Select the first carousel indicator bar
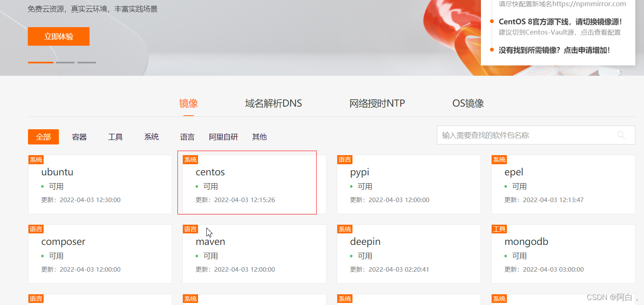The height and width of the screenshot is (305, 644). click(x=40, y=63)
